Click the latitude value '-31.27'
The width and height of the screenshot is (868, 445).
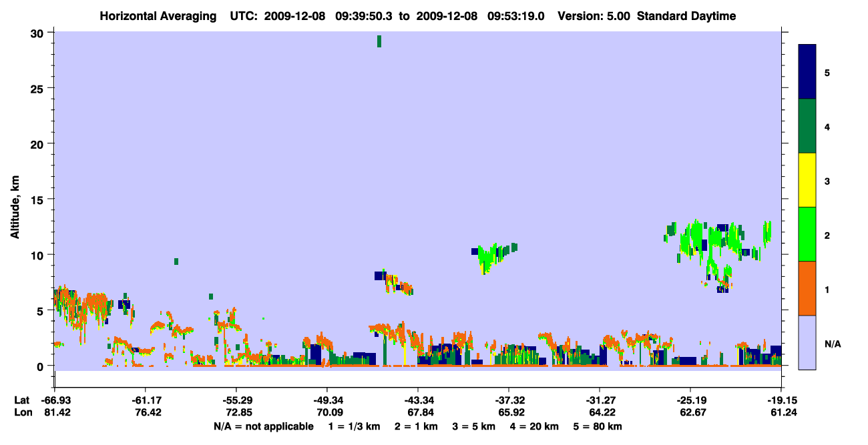click(x=600, y=400)
